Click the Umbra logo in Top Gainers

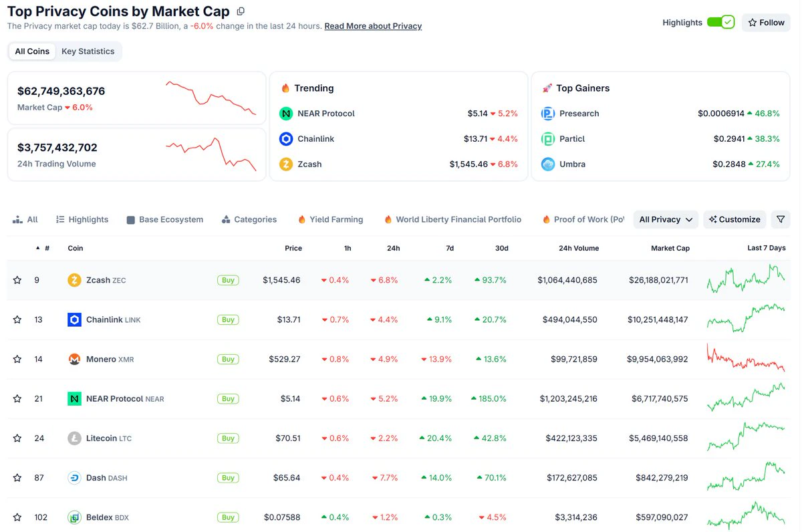click(548, 164)
